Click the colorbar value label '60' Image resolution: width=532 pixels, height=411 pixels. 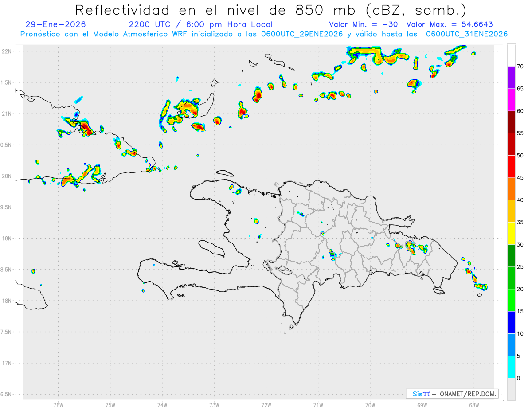520,111
